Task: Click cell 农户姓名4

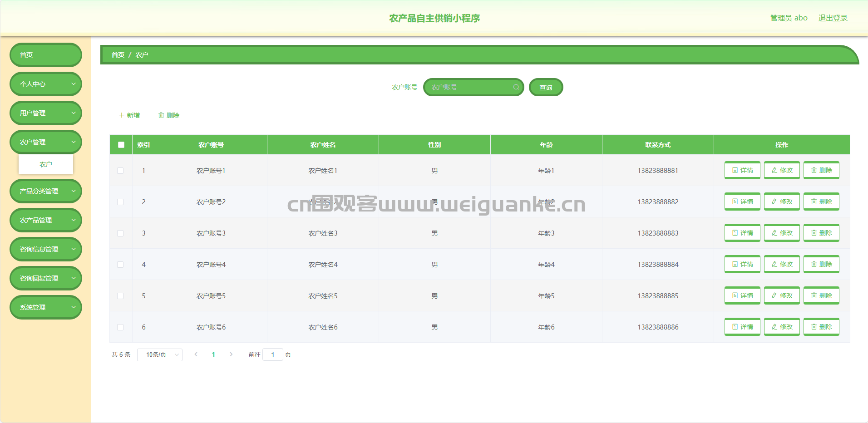Action: tap(323, 265)
